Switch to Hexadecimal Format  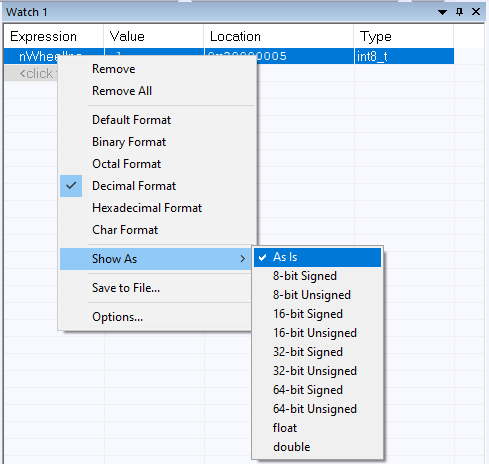point(157,208)
